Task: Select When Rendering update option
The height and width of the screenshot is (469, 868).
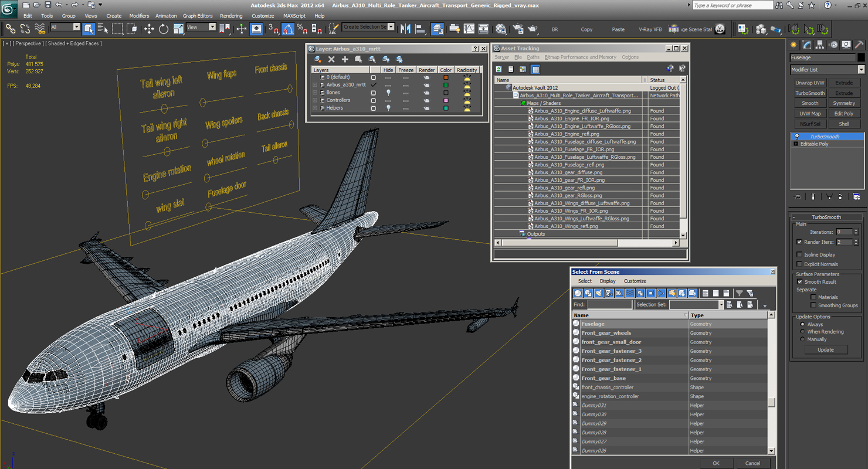Action: pos(802,332)
